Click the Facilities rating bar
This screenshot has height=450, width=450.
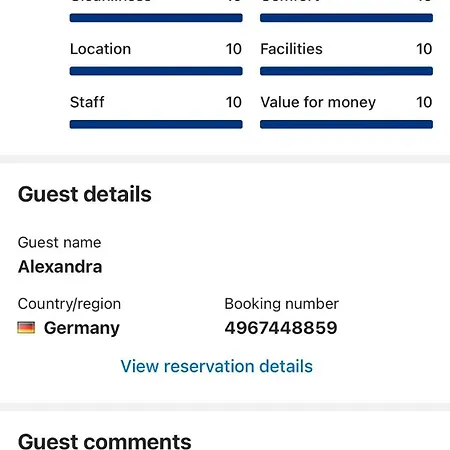[x=346, y=71]
